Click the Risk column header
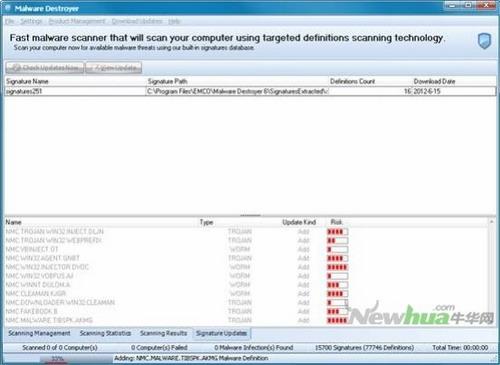 pyautogui.click(x=336, y=222)
